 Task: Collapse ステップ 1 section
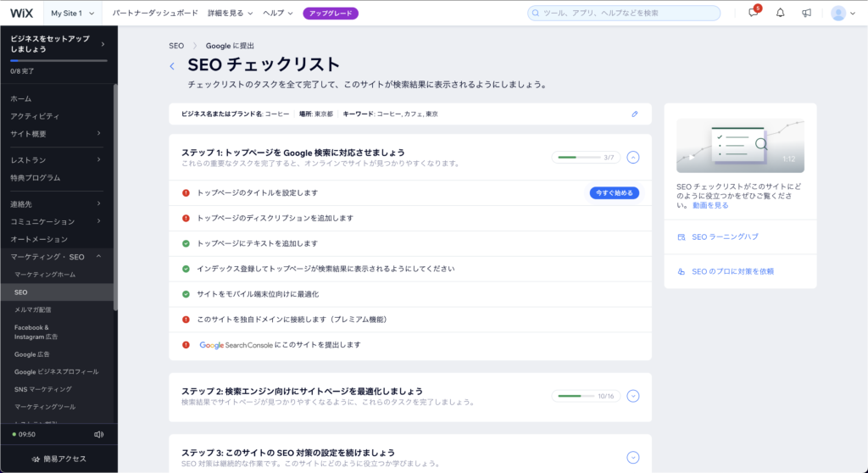632,158
